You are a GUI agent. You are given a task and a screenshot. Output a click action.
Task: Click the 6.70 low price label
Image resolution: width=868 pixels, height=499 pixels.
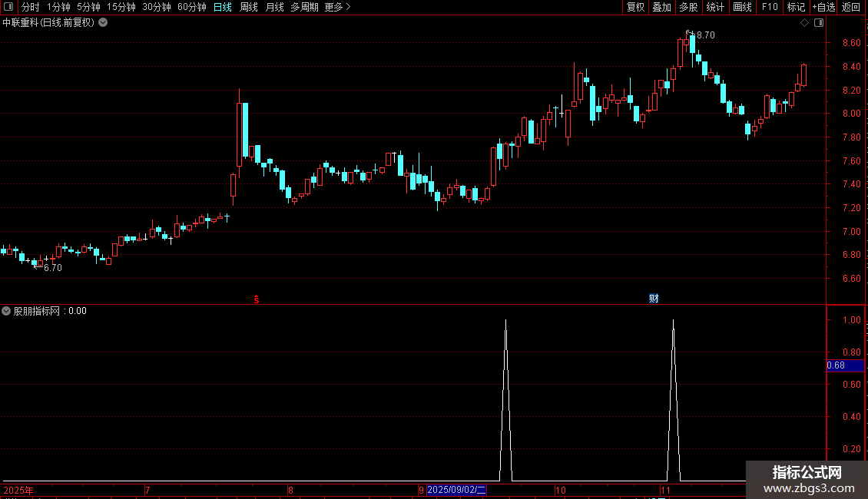(52, 268)
